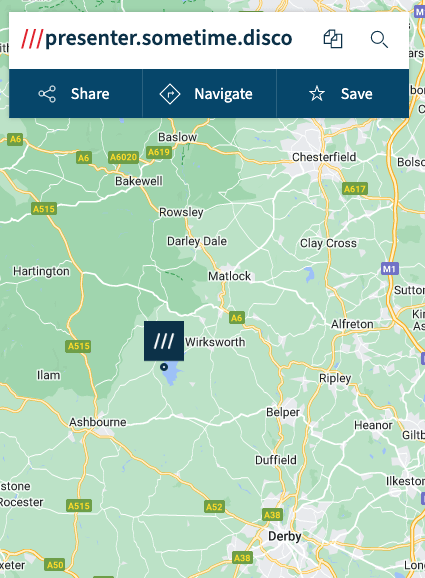Click the Matlock town label
This screenshot has height=578, width=425.
tap(229, 276)
